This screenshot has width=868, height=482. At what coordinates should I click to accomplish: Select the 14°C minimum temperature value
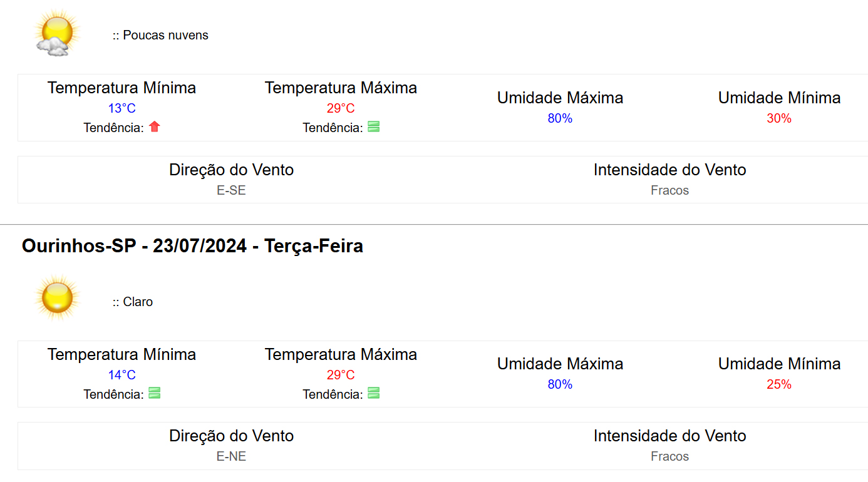(121, 375)
